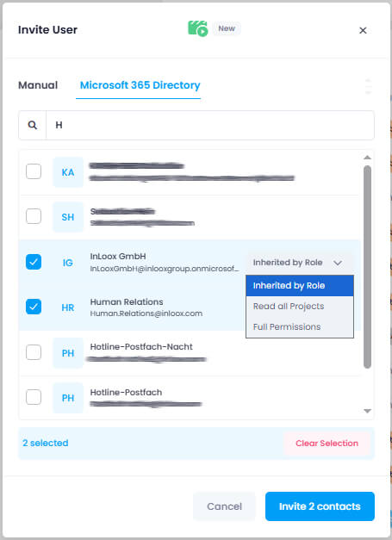Image resolution: width=392 pixels, height=540 pixels.
Task: Click the IG avatar badge
Action: [x=68, y=263]
